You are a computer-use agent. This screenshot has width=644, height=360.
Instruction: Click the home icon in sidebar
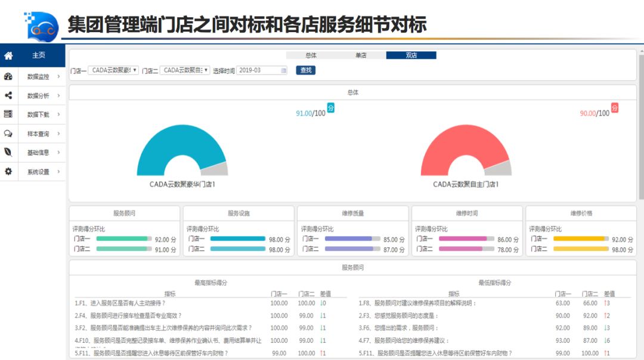8,55
